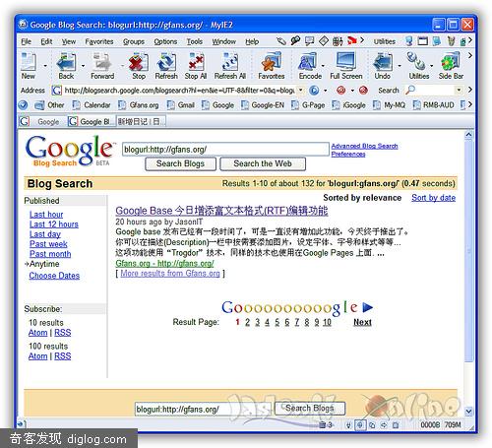This screenshot has width=492, height=448.
Task: Click the Forward toolbar icon
Action: [x=102, y=62]
